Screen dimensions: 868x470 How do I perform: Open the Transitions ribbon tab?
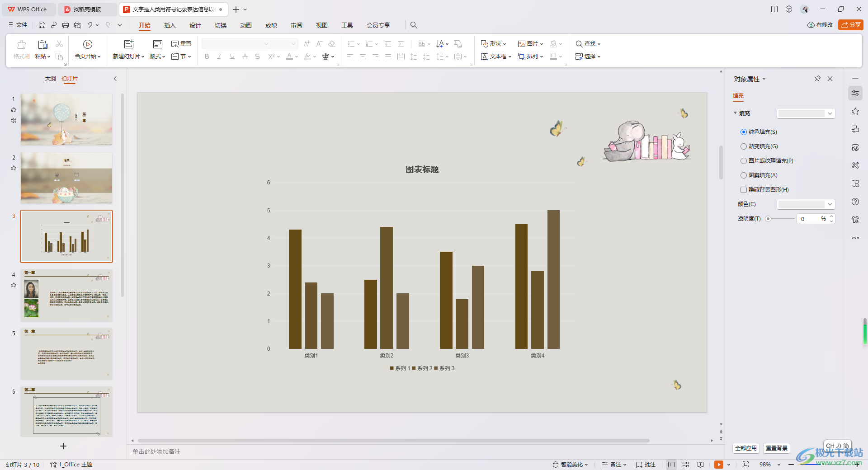click(x=221, y=25)
